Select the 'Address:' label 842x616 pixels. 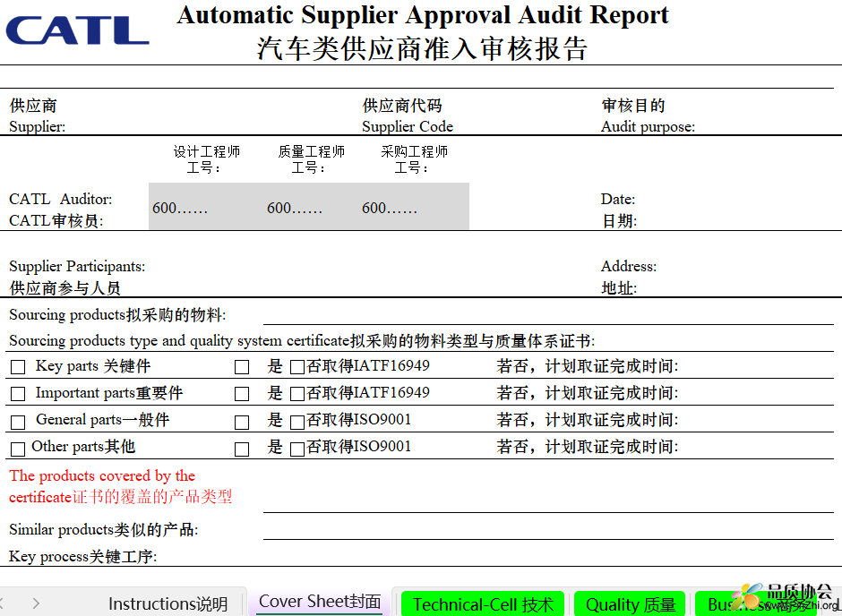pyautogui.click(x=628, y=266)
